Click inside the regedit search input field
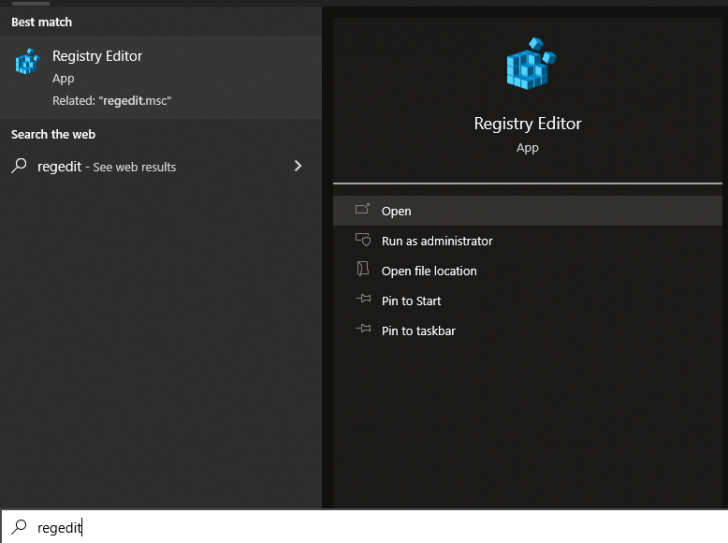 pyautogui.click(x=364, y=527)
